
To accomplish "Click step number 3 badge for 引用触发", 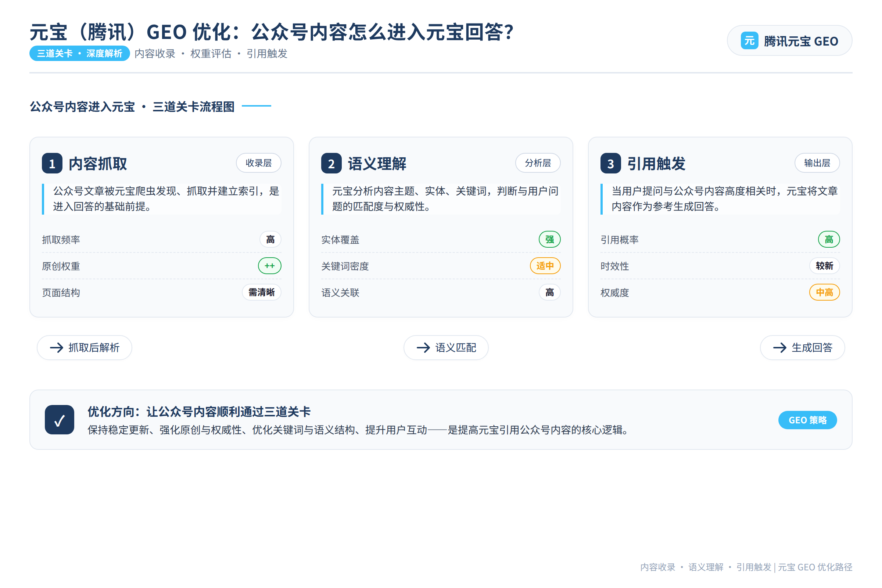I will click(610, 163).
